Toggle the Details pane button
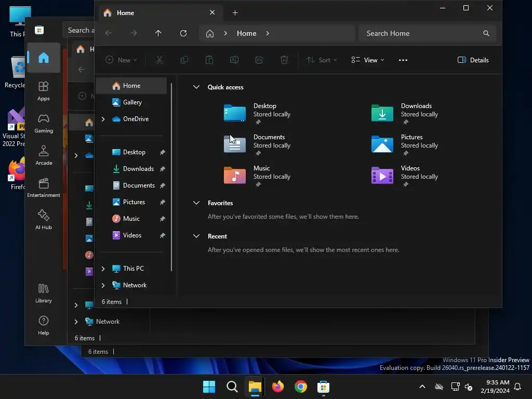Viewport: 532px width, 399px height. coord(473,60)
